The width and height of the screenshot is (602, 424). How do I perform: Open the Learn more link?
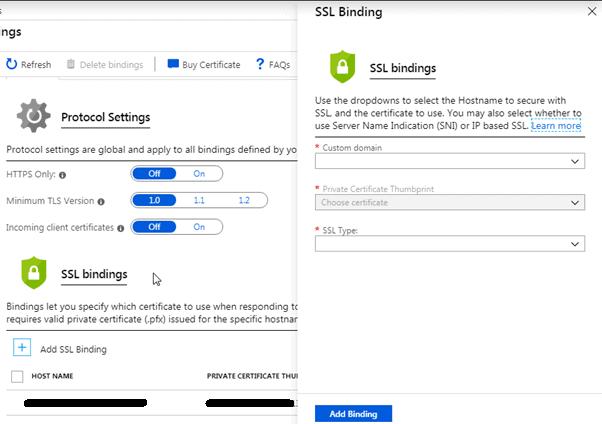point(556,127)
